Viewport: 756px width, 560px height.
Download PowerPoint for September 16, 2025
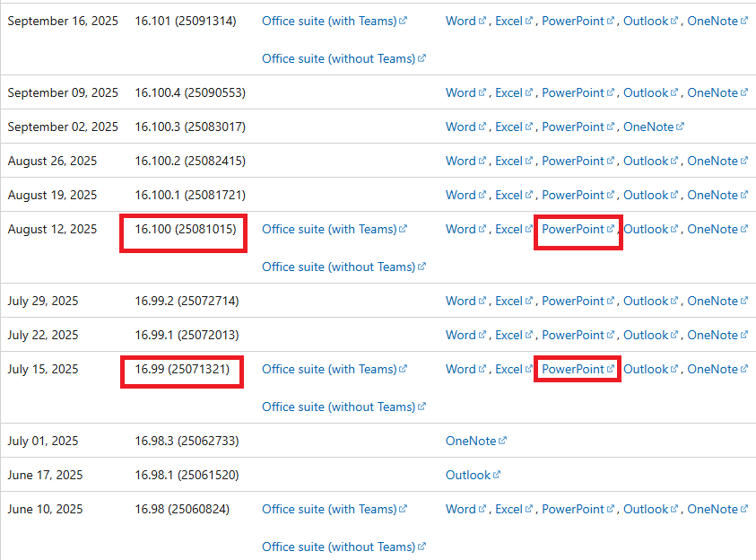(x=578, y=22)
